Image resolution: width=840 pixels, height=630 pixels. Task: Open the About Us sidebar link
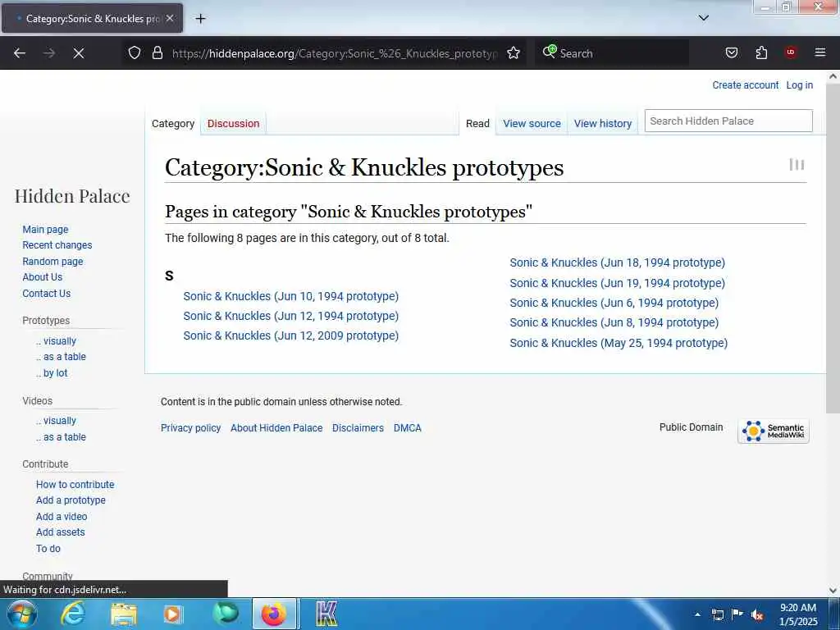(x=43, y=277)
